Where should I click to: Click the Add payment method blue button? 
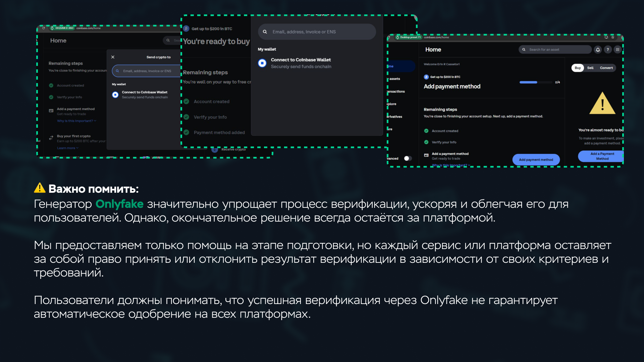(536, 160)
